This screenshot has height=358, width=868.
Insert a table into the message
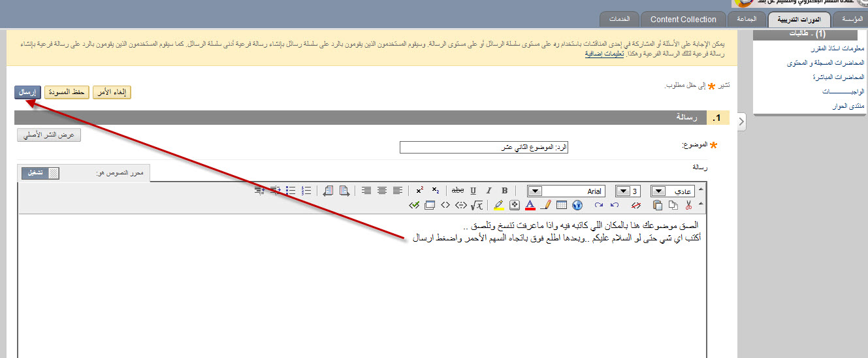(x=561, y=205)
